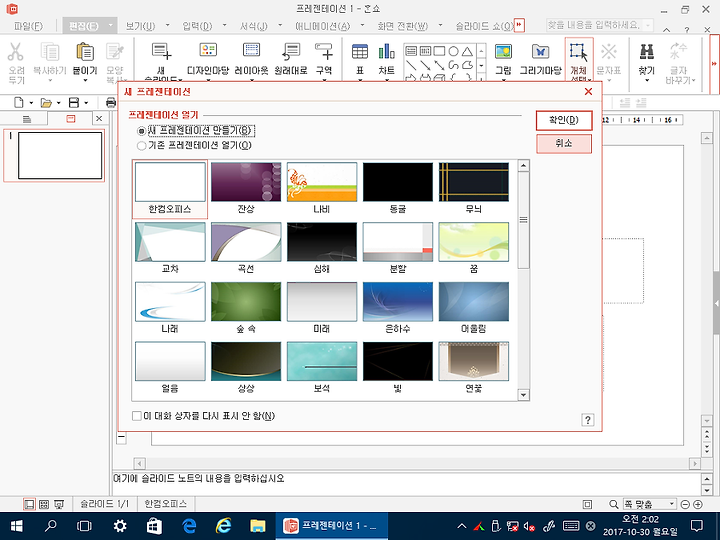
Task: Open the Design Madang (디자인마당) icon
Action: 208,51
